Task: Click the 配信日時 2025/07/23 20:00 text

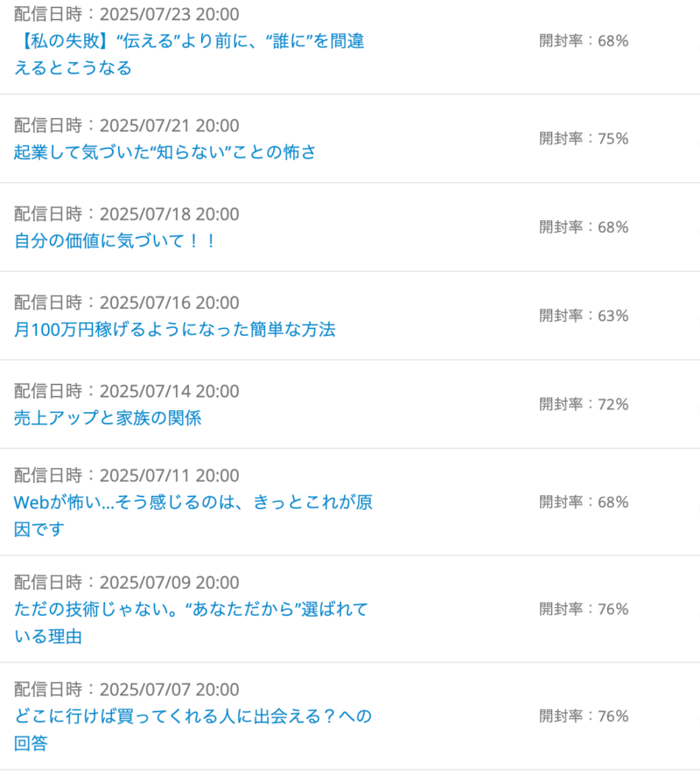Action: pos(127,14)
